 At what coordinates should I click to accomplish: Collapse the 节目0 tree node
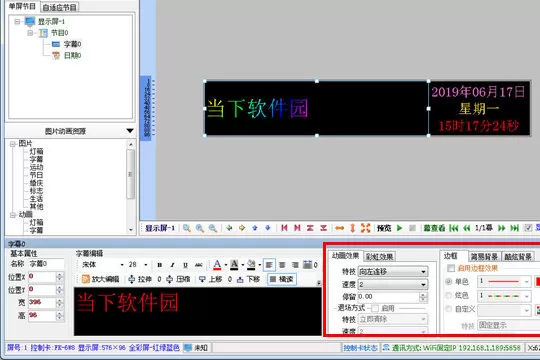pyautogui.click(x=30, y=33)
